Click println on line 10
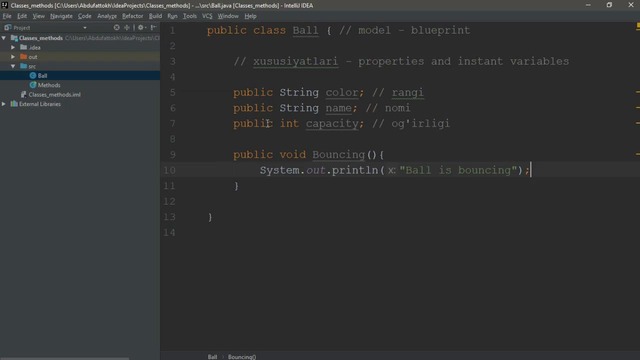Image resolution: width=640 pixels, height=360 pixels. pyautogui.click(x=355, y=170)
